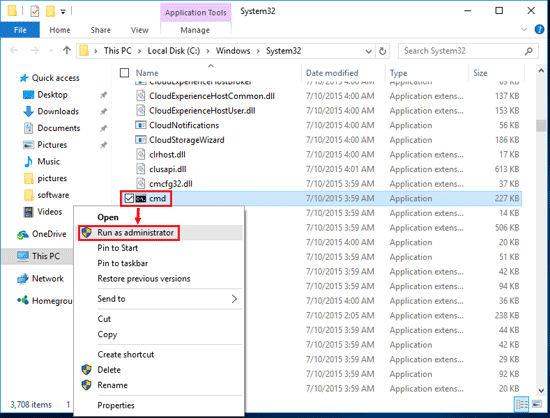Sort by Type column header

tap(398, 73)
